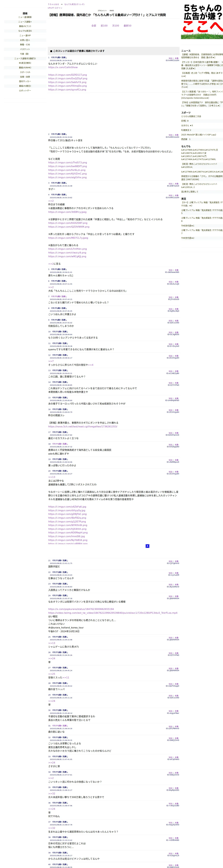Click 垢版 on post 1
The height and width of the screenshot is (868, 223).
coord(170,59)
